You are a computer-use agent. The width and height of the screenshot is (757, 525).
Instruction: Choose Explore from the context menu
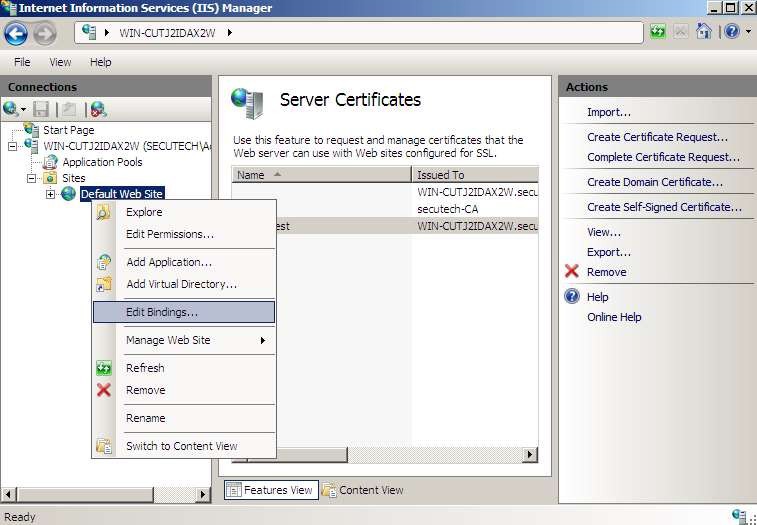point(184,212)
